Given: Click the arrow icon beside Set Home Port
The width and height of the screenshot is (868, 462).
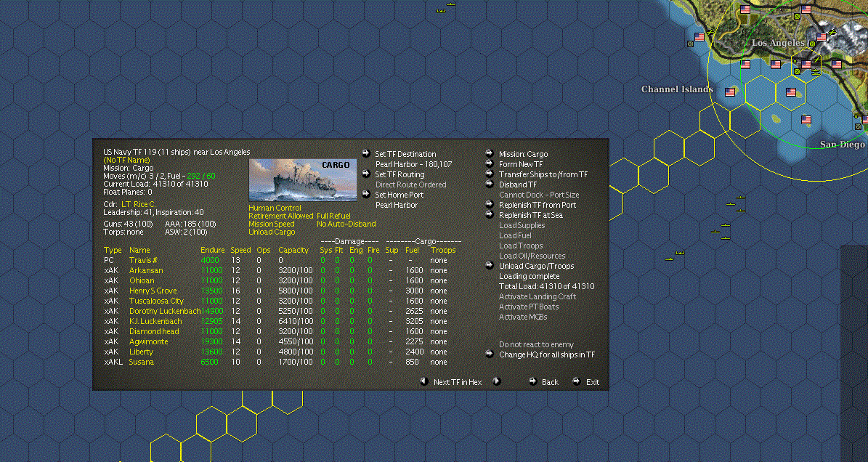Looking at the screenshot, I should click(366, 194).
